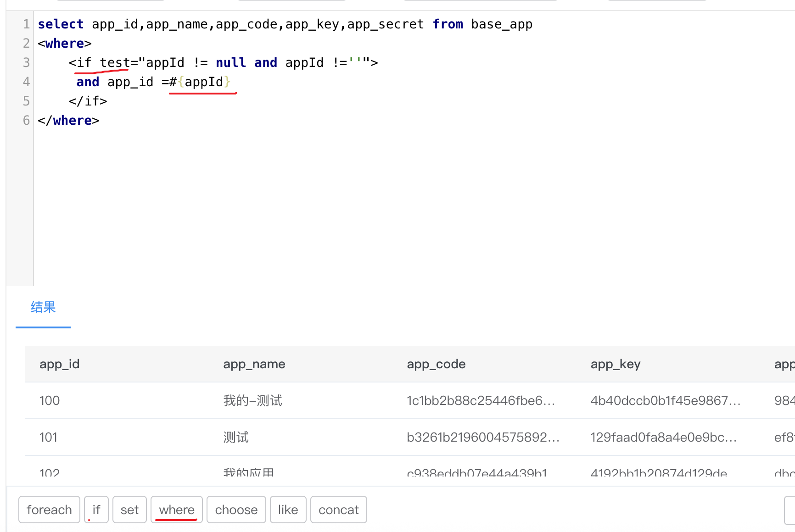
Task: Click the app_key column header
Action: 615,364
